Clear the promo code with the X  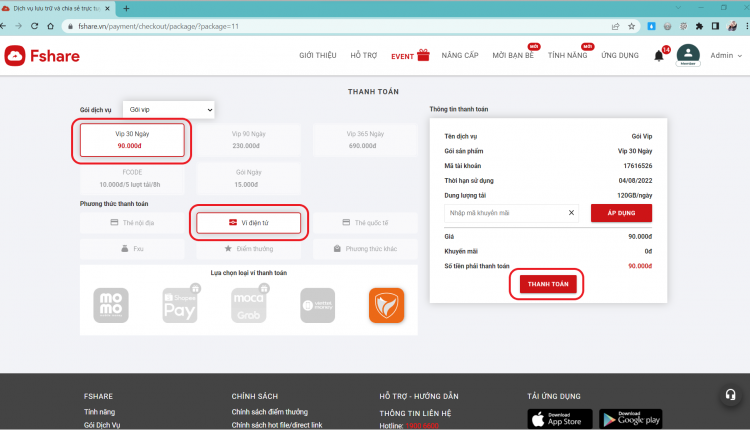(571, 213)
